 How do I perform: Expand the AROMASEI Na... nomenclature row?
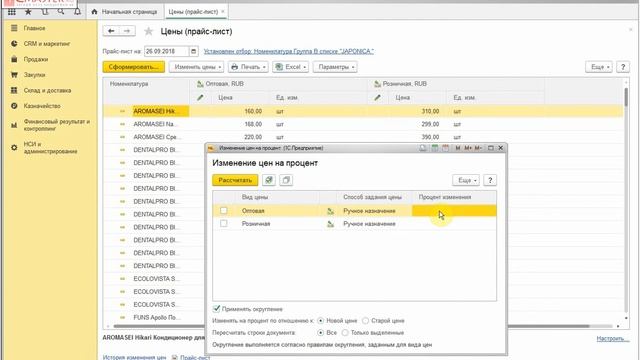click(122, 124)
